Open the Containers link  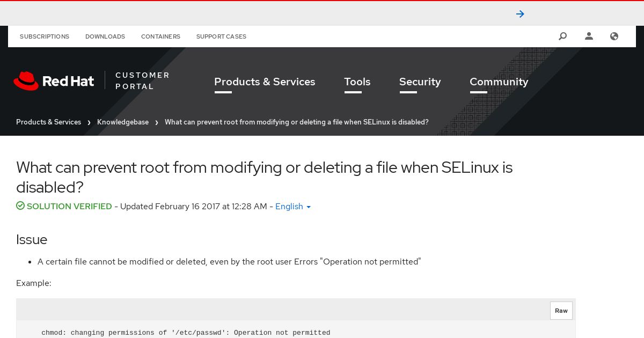coord(160,36)
